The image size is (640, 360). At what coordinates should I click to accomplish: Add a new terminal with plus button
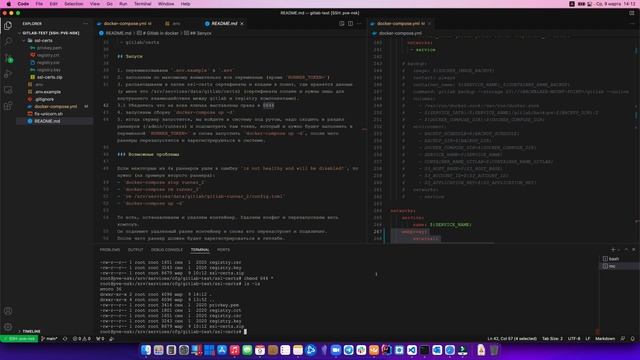pos(613,249)
